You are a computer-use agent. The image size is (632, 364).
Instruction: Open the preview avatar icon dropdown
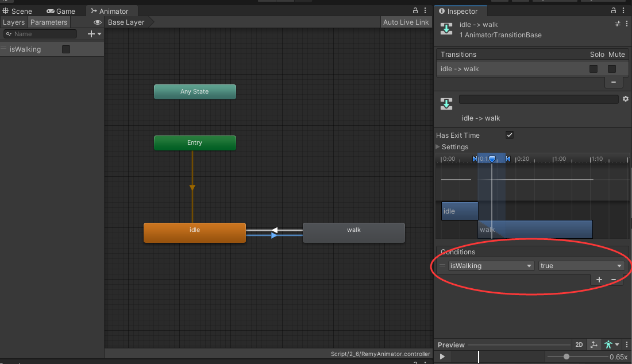pyautogui.click(x=611, y=344)
